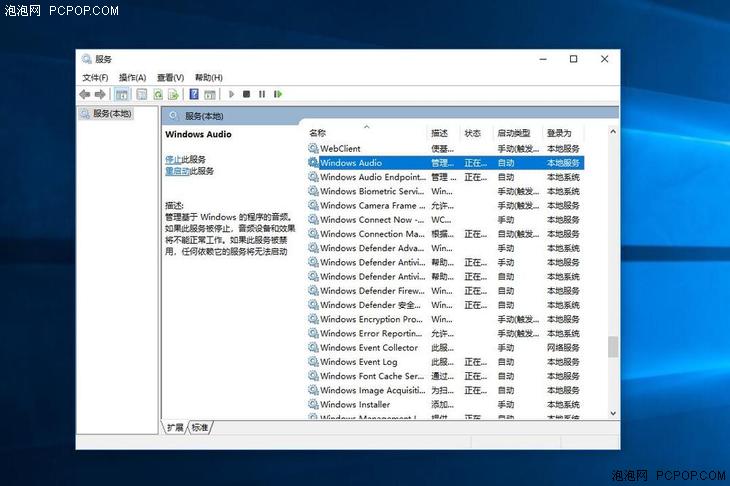Switch to the 标准 tab
The height and width of the screenshot is (486, 730).
click(200, 427)
